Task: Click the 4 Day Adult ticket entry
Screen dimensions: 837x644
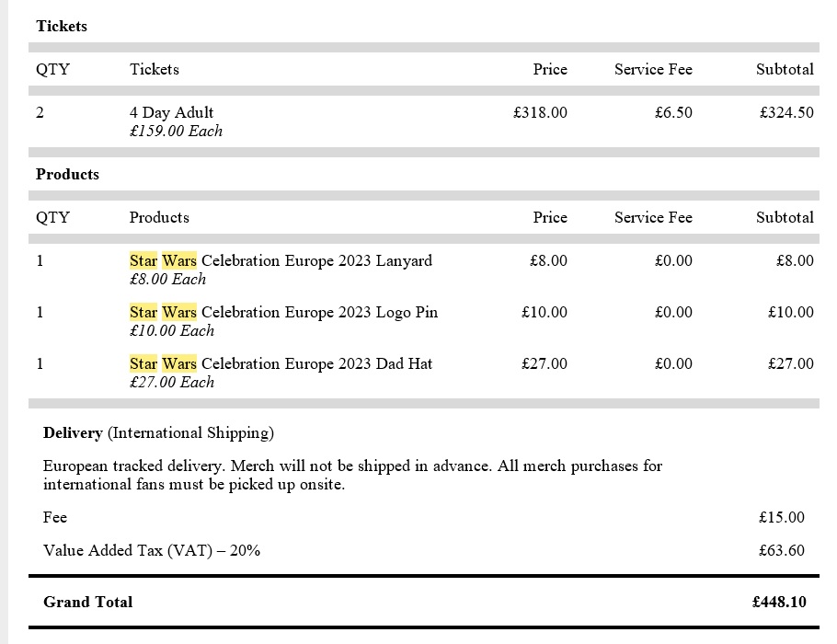Action: pos(171,112)
